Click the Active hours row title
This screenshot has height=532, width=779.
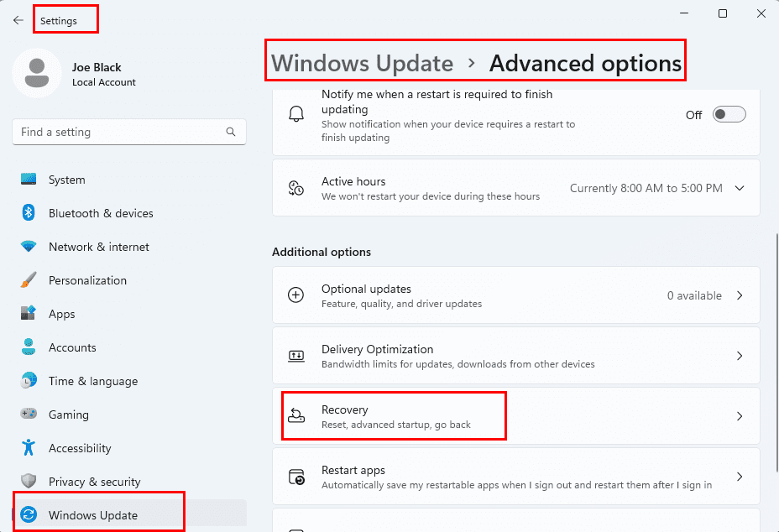pos(353,181)
